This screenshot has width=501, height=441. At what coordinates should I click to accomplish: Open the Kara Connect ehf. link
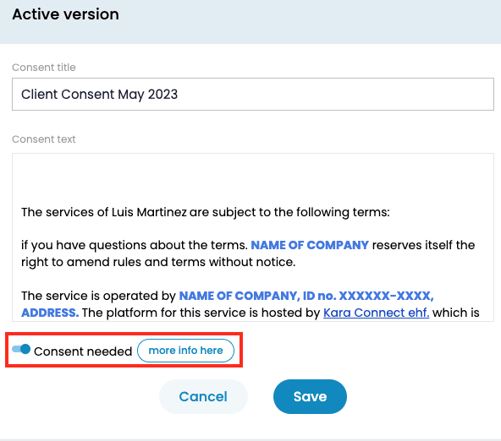click(x=376, y=313)
